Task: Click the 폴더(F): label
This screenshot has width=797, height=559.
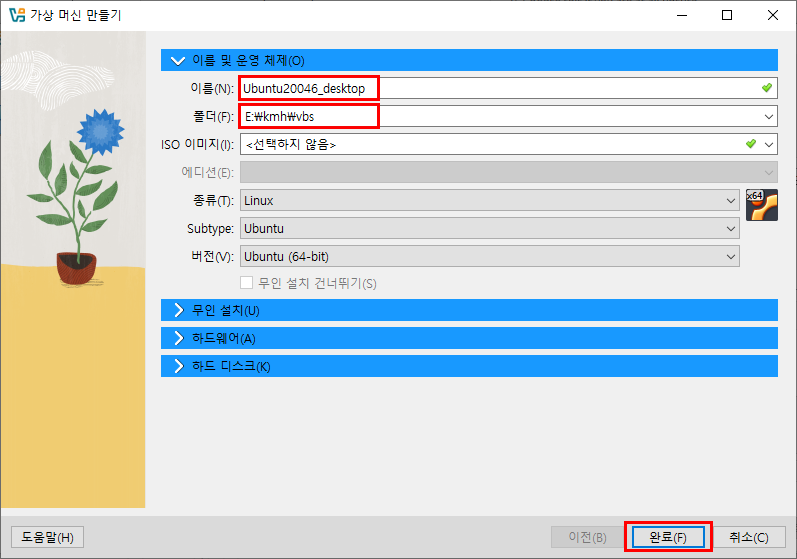Action: tap(213, 116)
